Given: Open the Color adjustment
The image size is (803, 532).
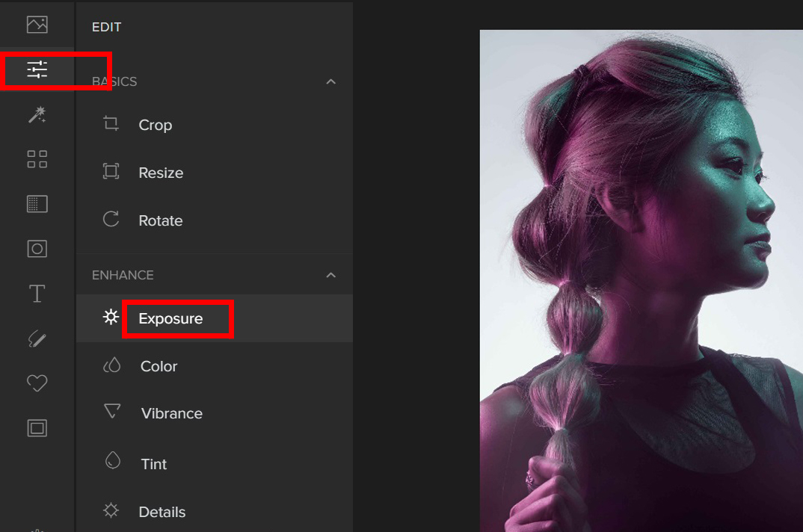Looking at the screenshot, I should click(159, 366).
